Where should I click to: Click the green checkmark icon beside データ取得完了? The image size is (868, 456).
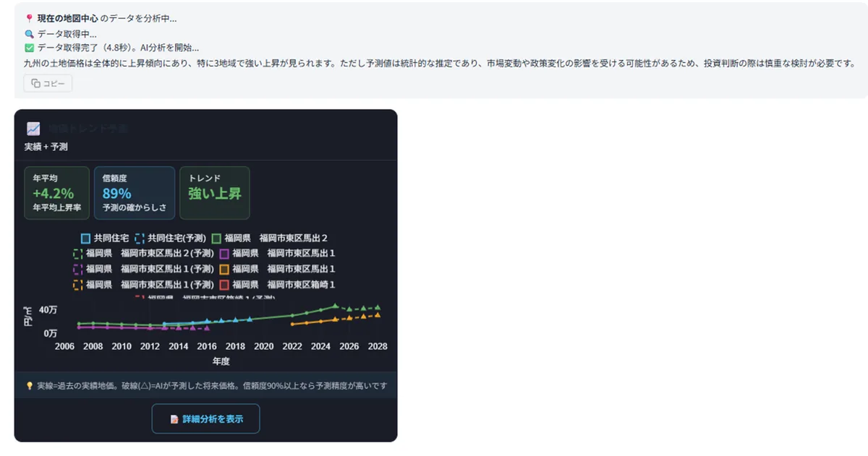pos(29,48)
